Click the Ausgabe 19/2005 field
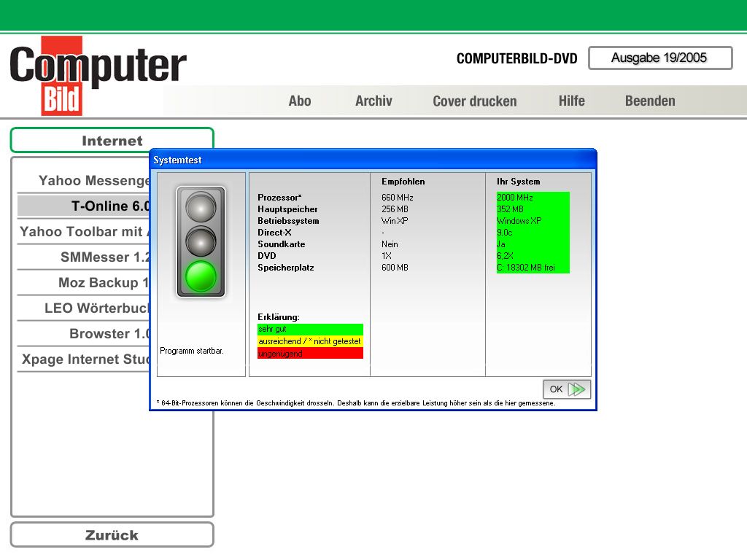747x560 pixels. 659,58
